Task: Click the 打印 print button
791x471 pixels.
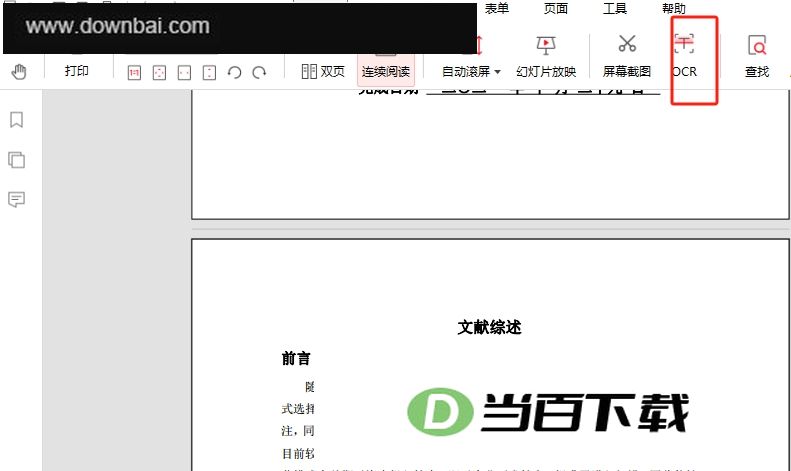Action: pyautogui.click(x=77, y=71)
